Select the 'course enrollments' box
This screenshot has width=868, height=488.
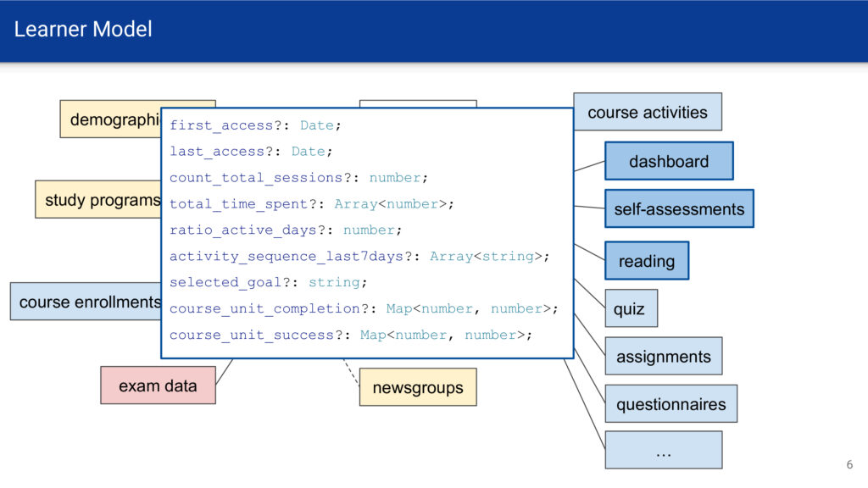click(x=86, y=302)
